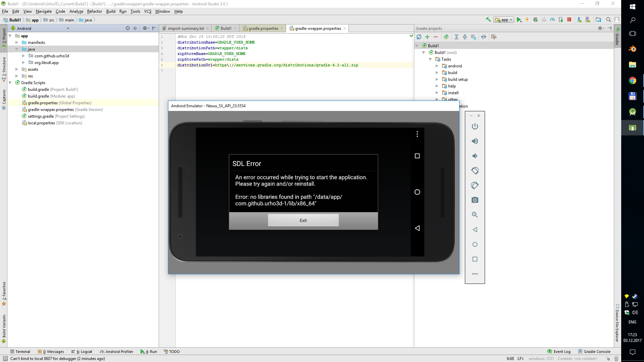This screenshot has width=644, height=362.
Task: Open the VCS menu
Action: pyautogui.click(x=148, y=11)
